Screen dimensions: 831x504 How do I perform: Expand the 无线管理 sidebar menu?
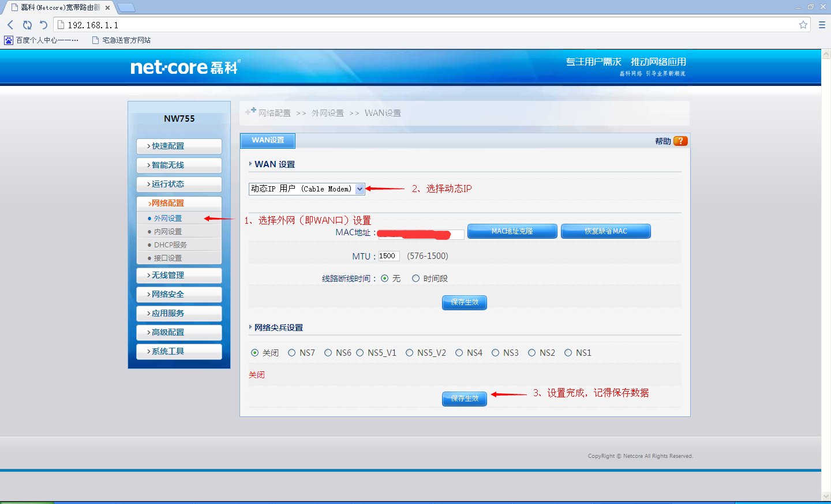coord(179,276)
